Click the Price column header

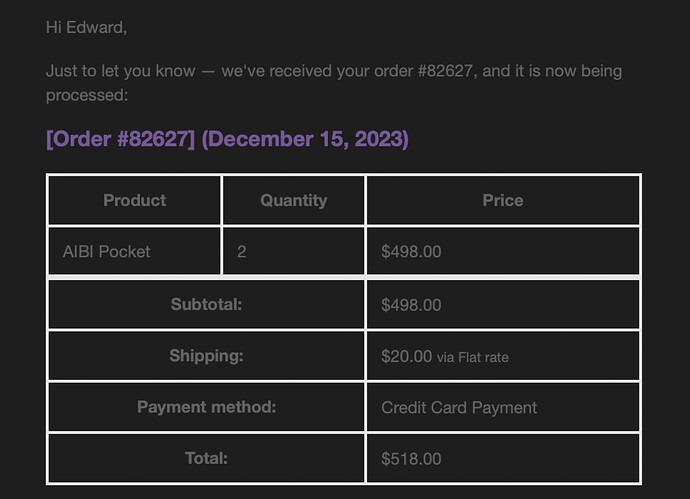pos(503,200)
